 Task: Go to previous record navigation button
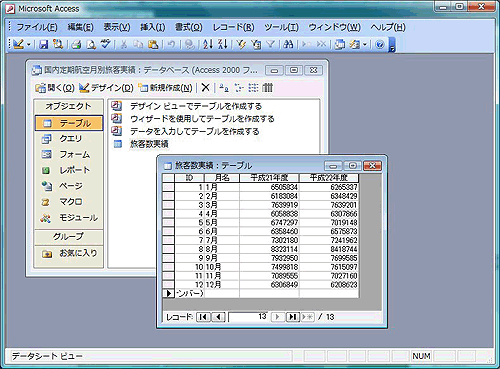point(218,317)
